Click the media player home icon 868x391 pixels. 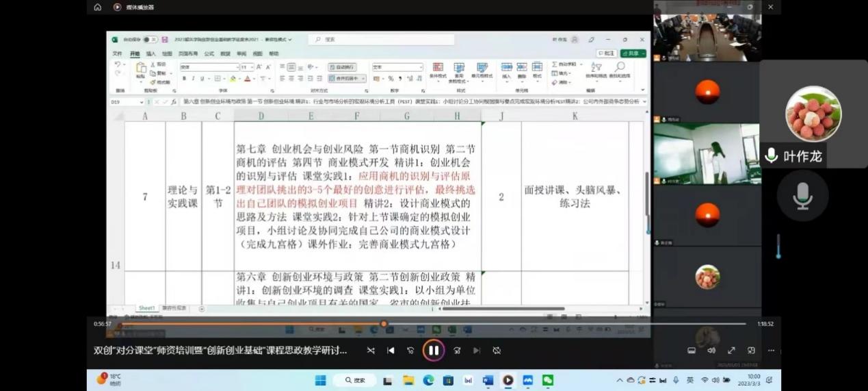click(x=98, y=7)
